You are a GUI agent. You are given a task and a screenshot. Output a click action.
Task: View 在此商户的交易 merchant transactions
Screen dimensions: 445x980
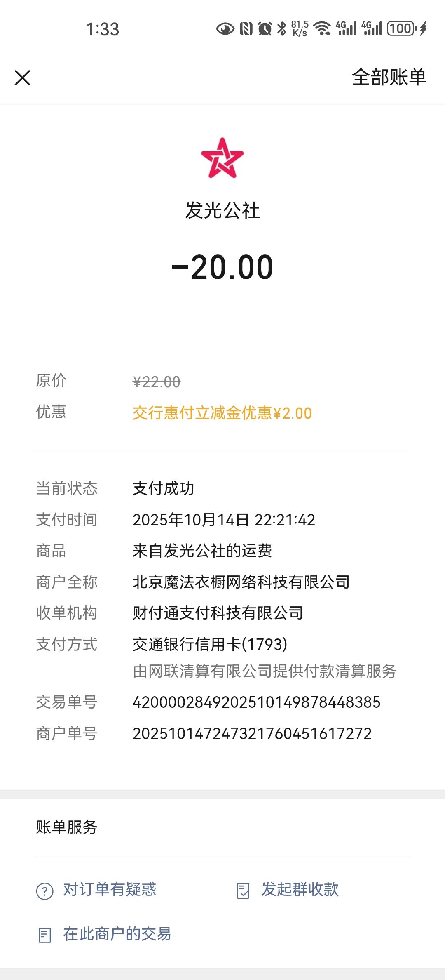117,934
